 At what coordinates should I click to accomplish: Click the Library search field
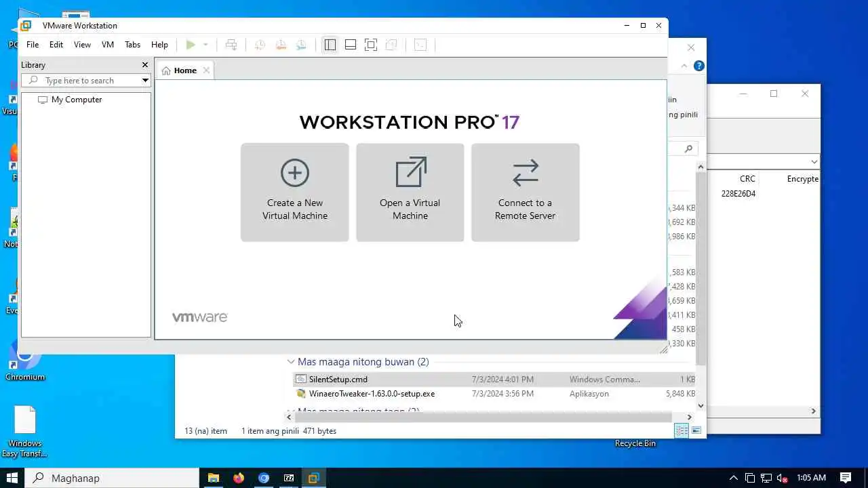coord(81,81)
